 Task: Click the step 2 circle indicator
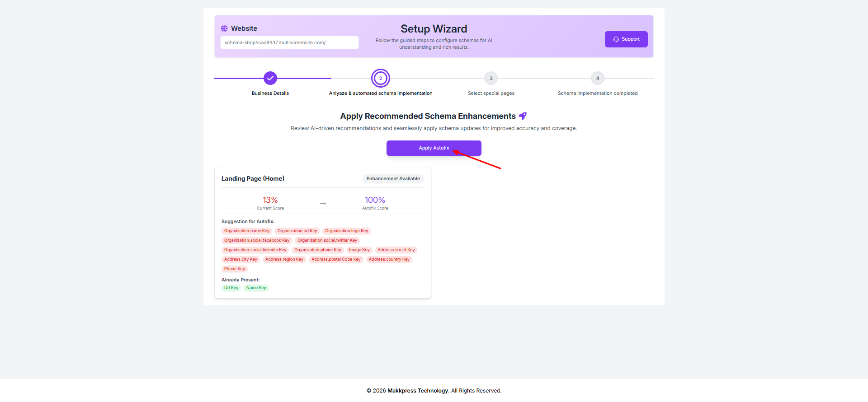point(381,78)
